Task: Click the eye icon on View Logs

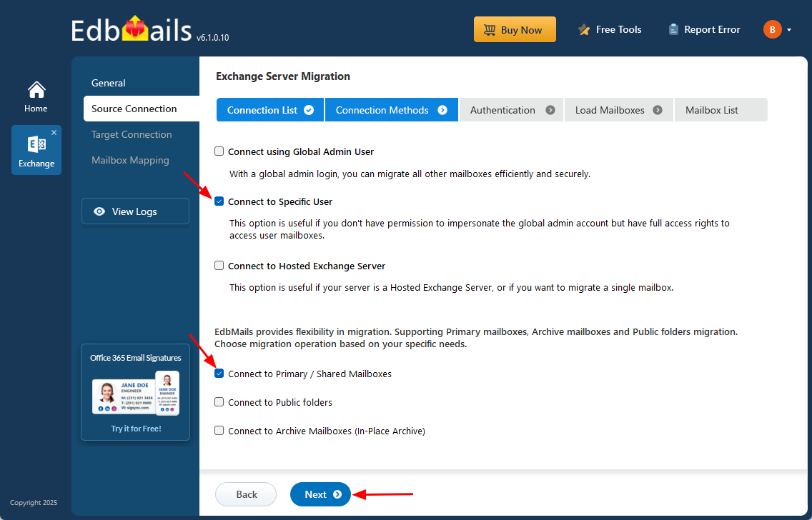Action: coord(99,211)
